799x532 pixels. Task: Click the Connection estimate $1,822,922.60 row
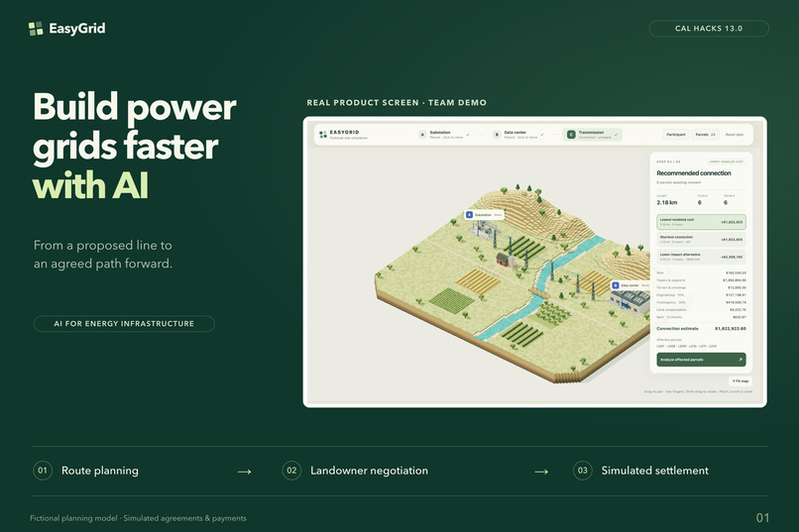click(x=701, y=328)
